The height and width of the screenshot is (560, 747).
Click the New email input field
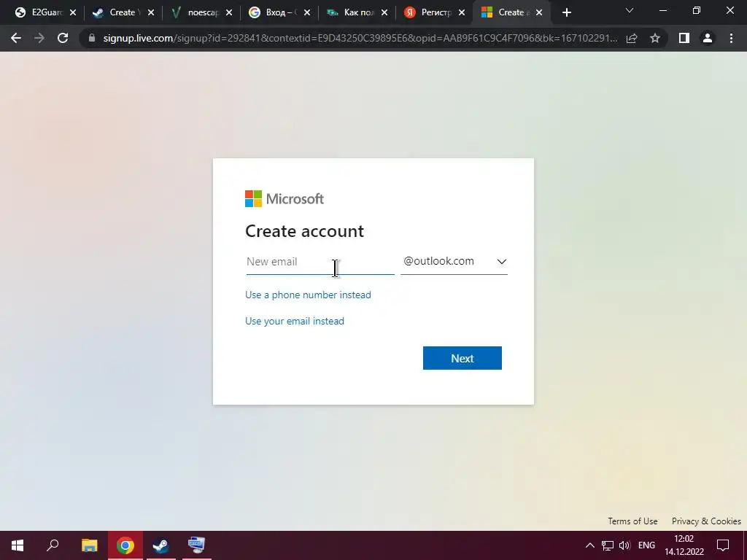click(320, 262)
